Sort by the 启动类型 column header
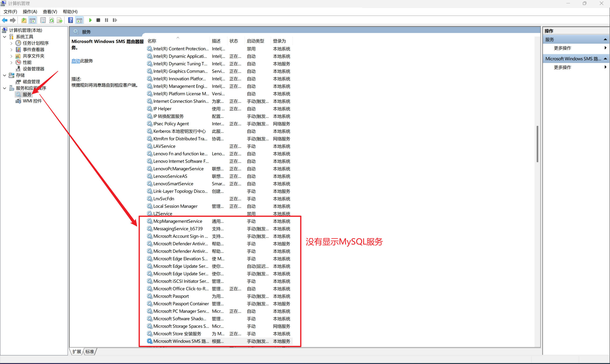 255,41
